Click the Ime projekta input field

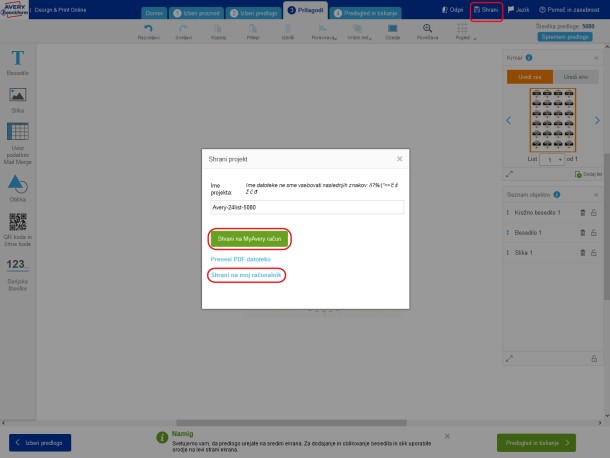tap(306, 207)
